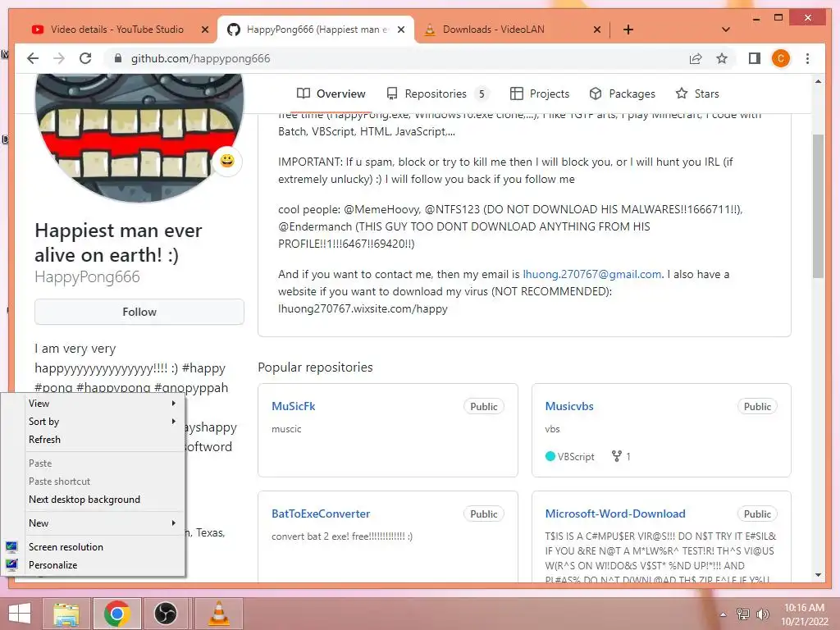Select Next desktop background
Image resolution: width=840 pixels, height=630 pixels.
tap(102, 500)
